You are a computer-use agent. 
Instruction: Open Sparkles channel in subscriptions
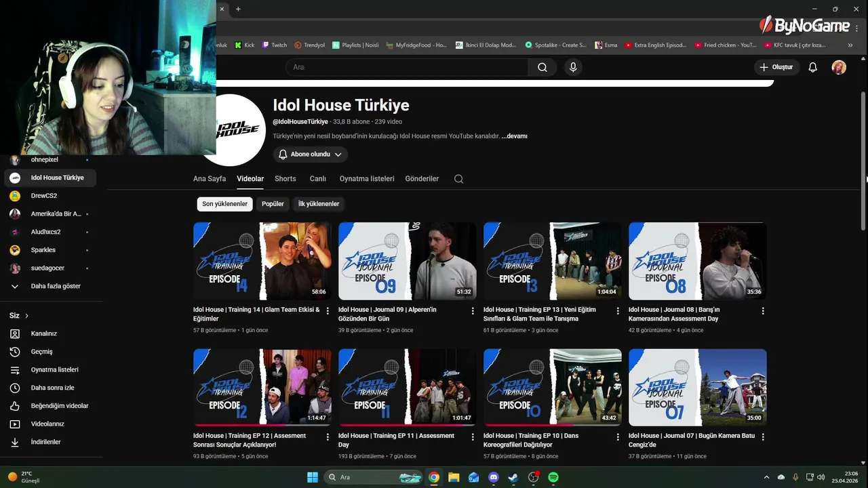pos(51,250)
